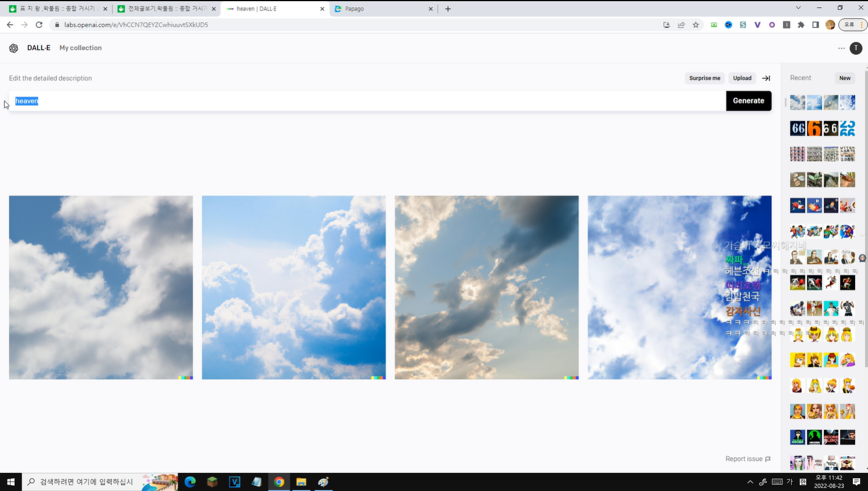This screenshot has height=491, width=868.
Task: Open the first heaven thumbnail in Recent
Action: (797, 103)
